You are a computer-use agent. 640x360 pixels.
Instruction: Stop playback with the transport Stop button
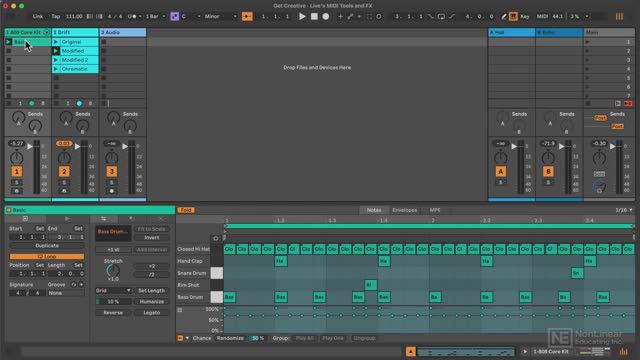click(x=314, y=16)
